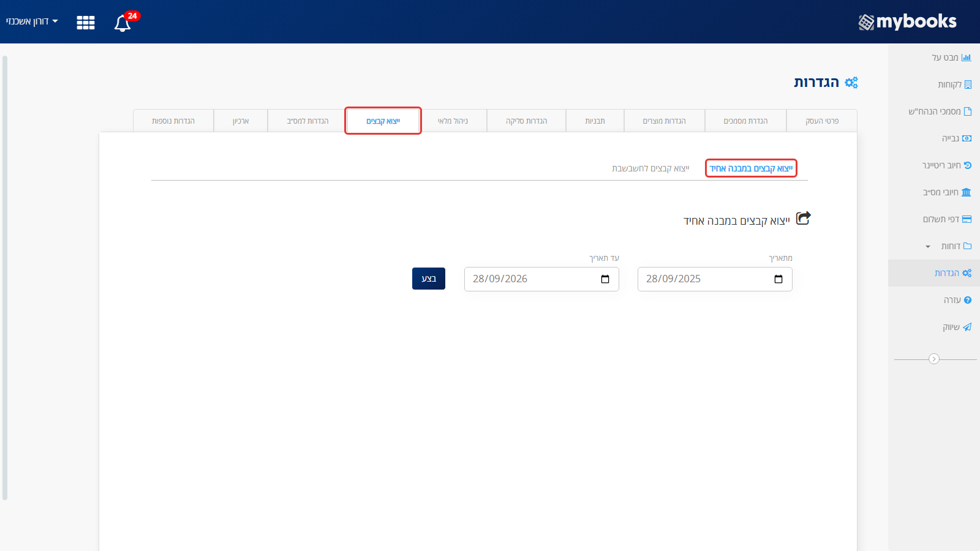Viewport: 980px width, 551px height.
Task: Click the vertical scrollbar on the left edge
Action: coord(5,279)
